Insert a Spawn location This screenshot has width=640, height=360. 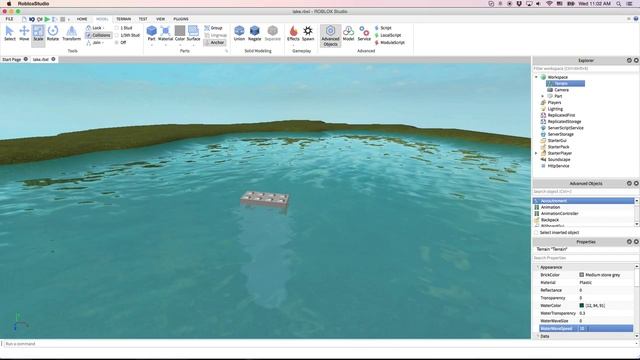[x=308, y=33]
